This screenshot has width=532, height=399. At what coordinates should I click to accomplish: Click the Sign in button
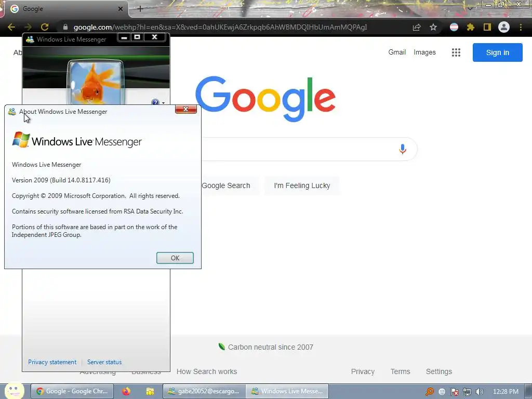(x=497, y=52)
